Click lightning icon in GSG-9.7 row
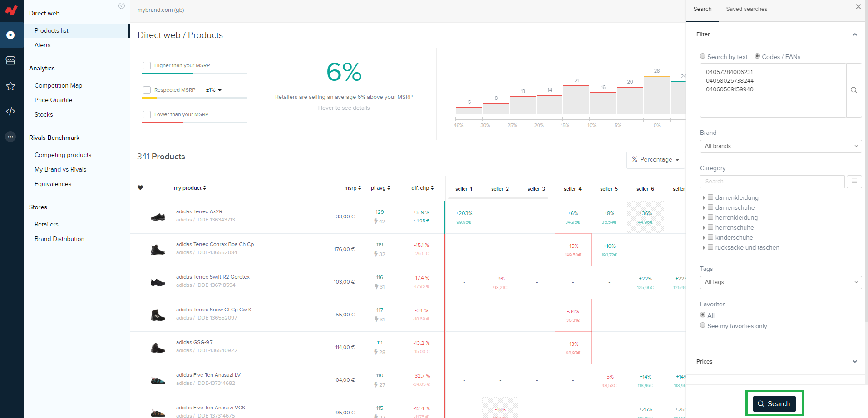 (376, 352)
